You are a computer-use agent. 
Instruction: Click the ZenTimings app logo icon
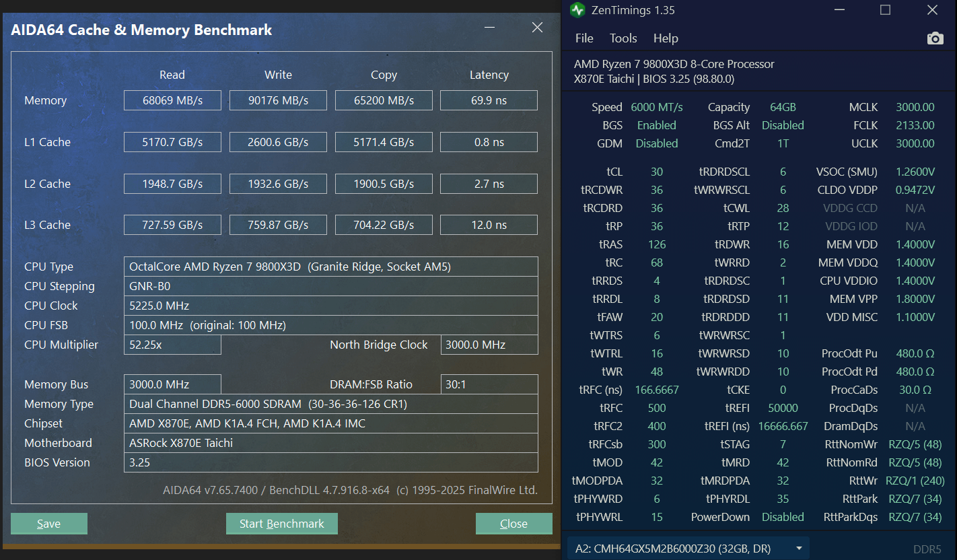577,10
